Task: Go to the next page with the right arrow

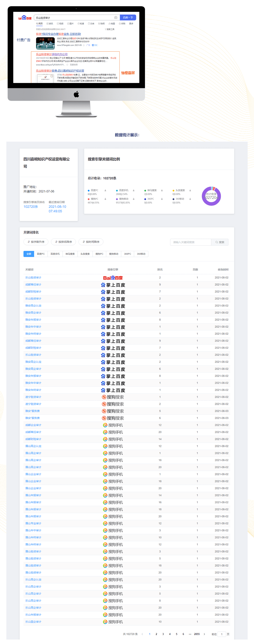Action: click(x=204, y=634)
